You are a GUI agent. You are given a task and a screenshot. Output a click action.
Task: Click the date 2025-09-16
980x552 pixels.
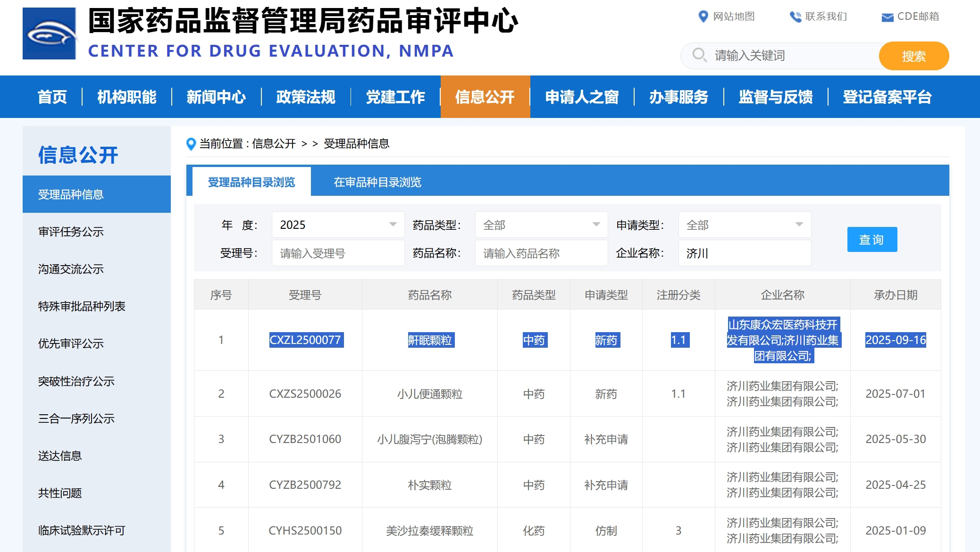[896, 340]
